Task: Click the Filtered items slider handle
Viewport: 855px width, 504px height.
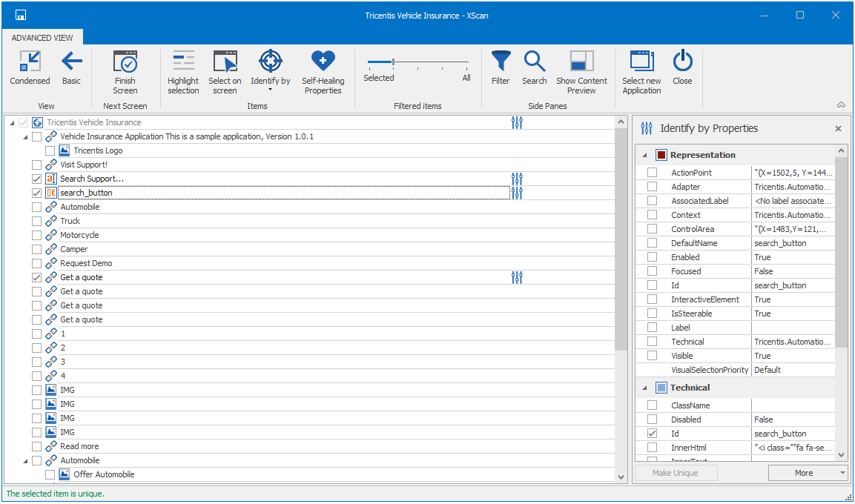Action: (393, 62)
